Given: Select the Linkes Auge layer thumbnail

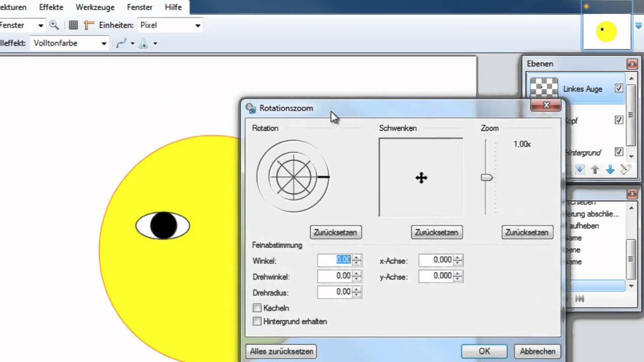Looking at the screenshot, I should coord(544,88).
